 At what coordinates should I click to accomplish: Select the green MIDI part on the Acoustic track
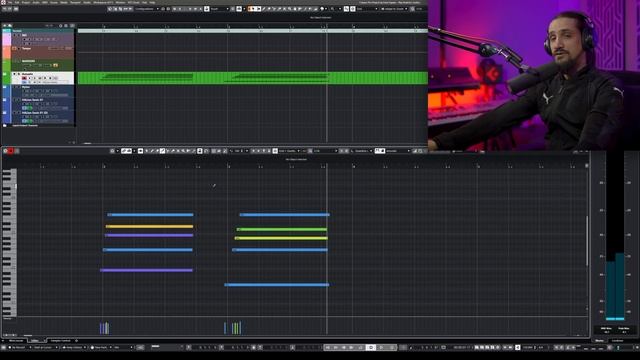253,78
